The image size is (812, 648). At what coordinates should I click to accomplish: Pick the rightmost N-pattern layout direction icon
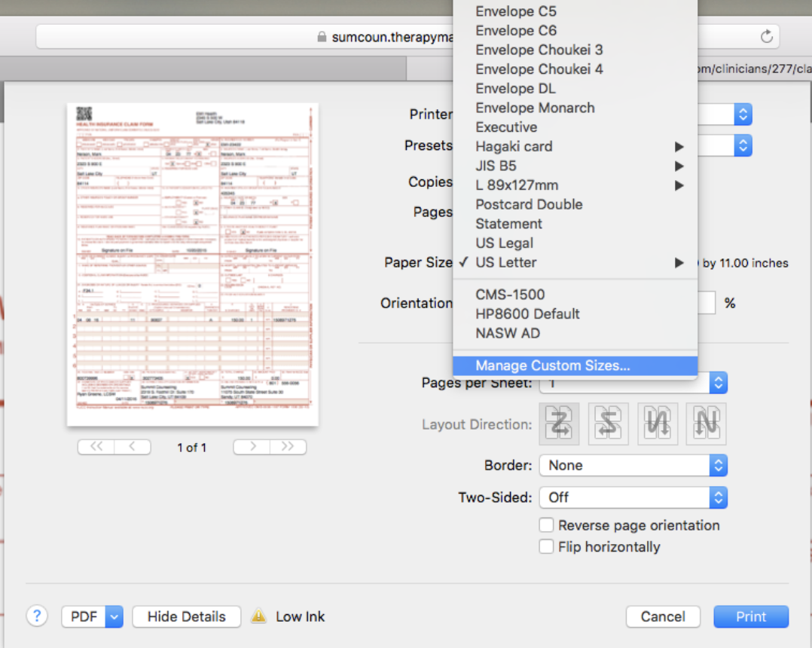706,423
